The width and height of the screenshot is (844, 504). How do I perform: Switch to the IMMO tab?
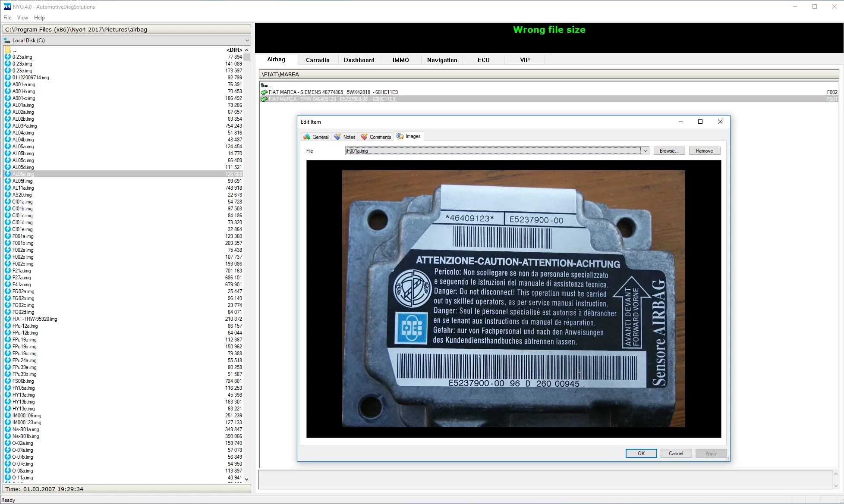400,60
